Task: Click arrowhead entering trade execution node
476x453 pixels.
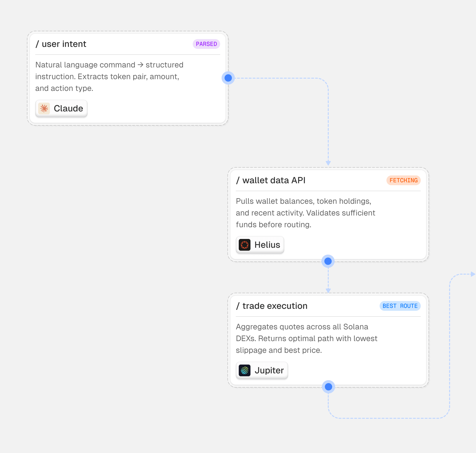Action: pos(328,291)
